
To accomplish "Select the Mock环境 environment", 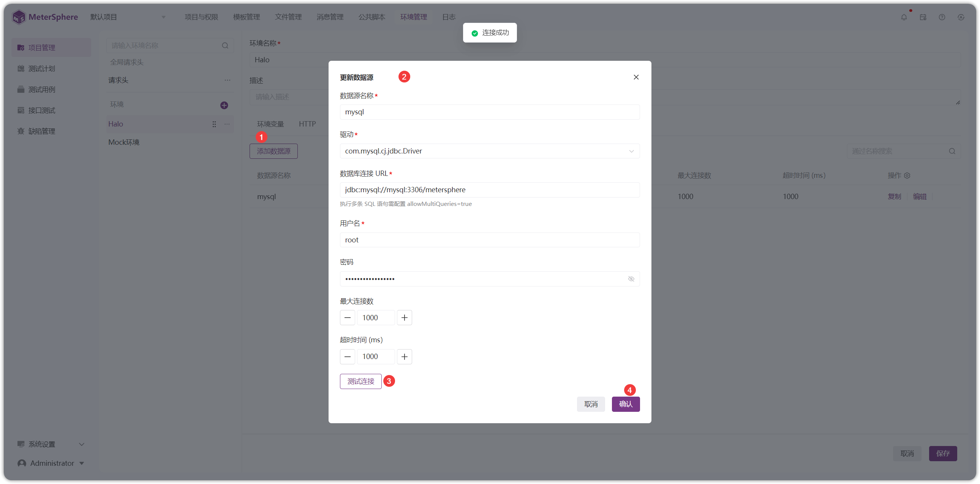I will click(170, 142).
